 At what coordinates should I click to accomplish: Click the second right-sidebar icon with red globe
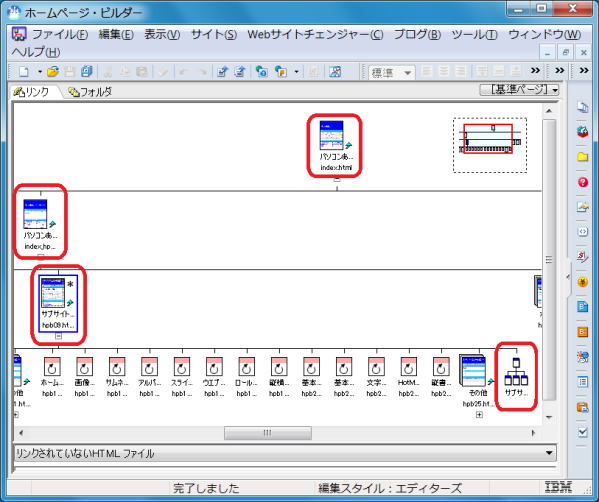pyautogui.click(x=582, y=132)
